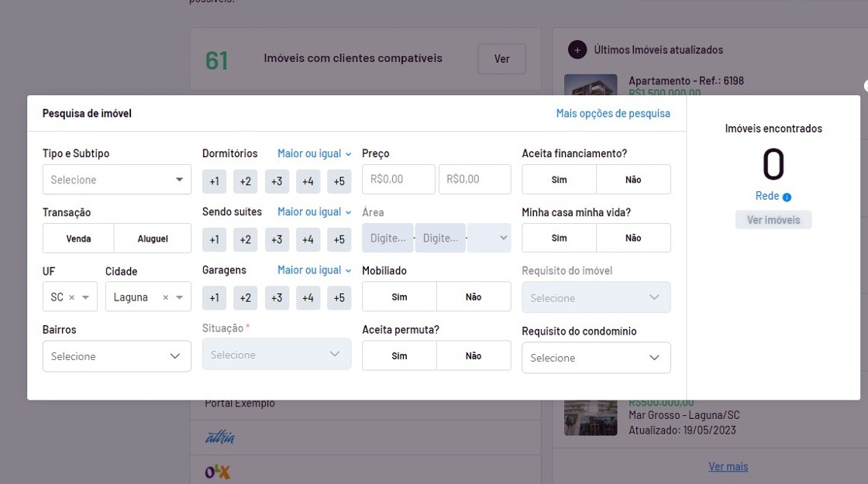Viewport: 868px width, 484px height.
Task: Select +3 for Dormitórios
Action: 277,181
